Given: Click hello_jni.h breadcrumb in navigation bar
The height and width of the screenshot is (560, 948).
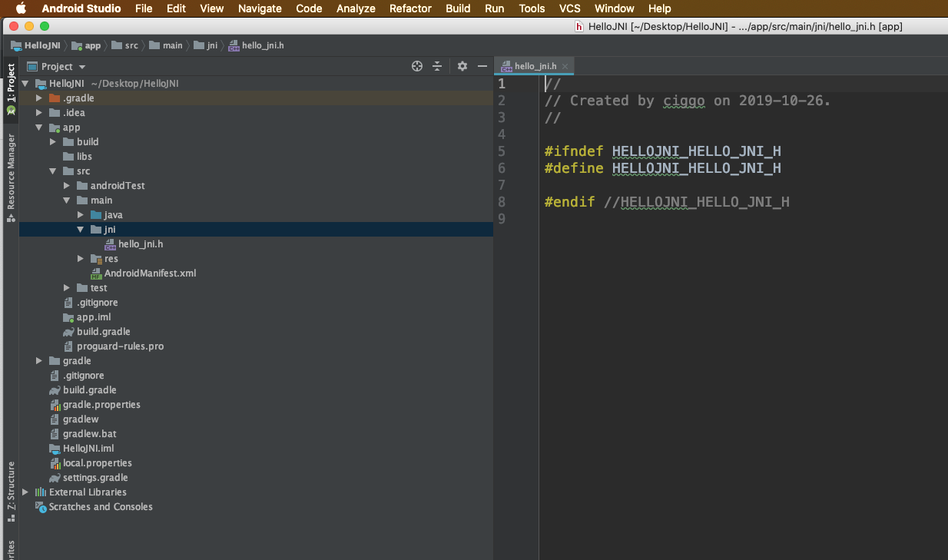Looking at the screenshot, I should 257,45.
